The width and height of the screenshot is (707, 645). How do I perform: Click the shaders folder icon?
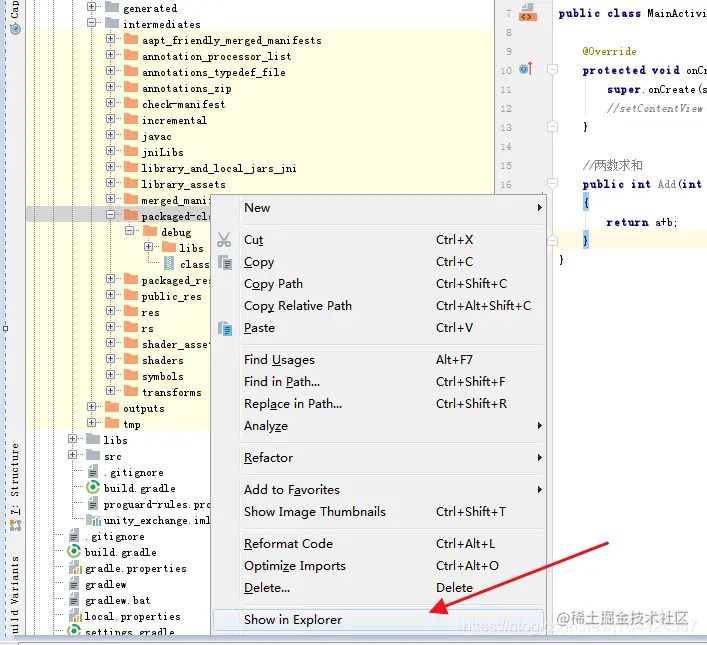tap(131, 359)
